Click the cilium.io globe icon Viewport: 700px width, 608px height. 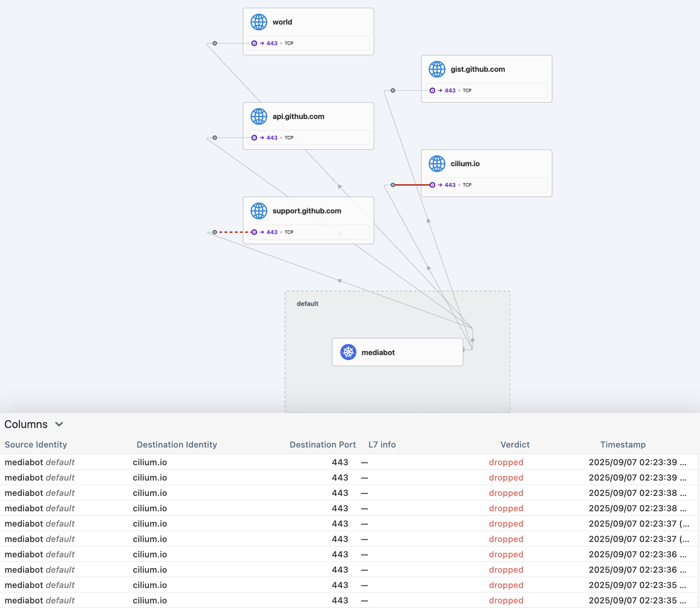click(437, 164)
